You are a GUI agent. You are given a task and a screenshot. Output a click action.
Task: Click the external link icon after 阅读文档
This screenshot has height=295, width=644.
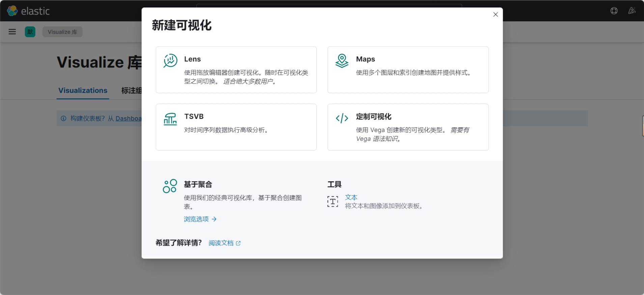(x=238, y=243)
